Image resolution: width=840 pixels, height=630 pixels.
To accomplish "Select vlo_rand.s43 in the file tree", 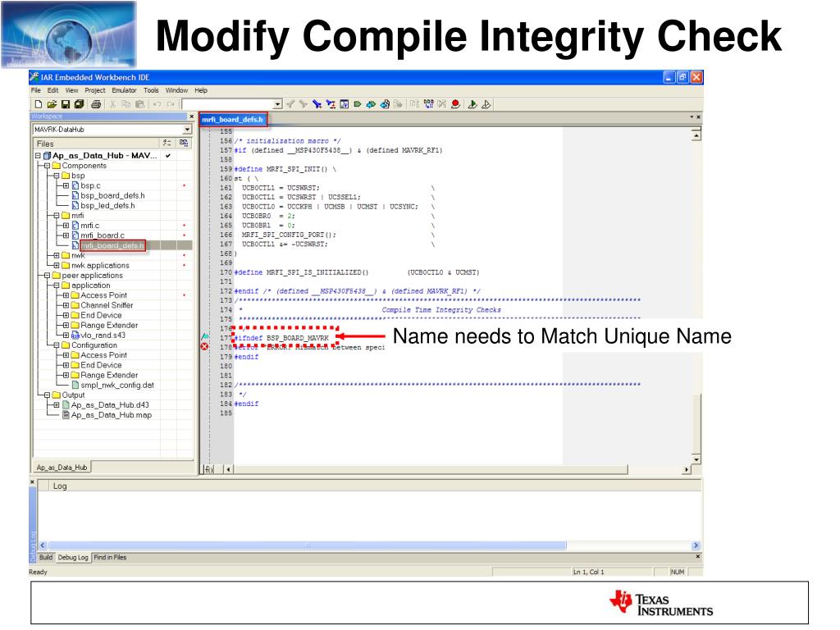I will 103,336.
